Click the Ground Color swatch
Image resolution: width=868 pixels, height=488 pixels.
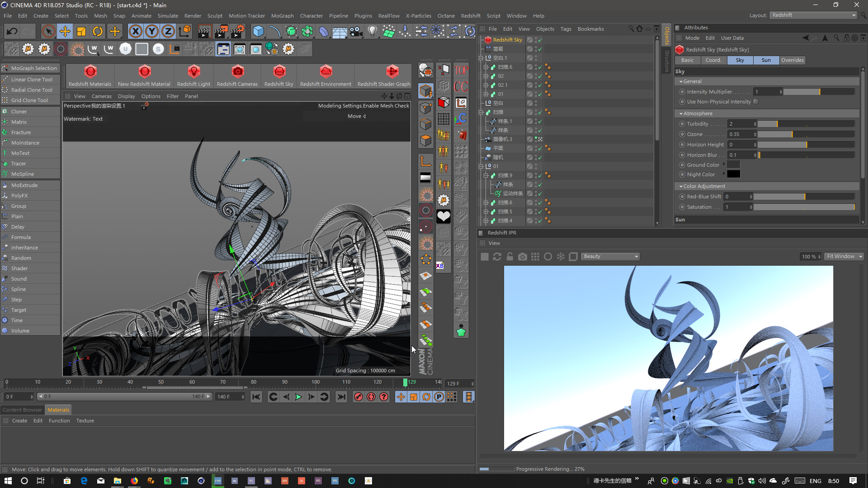pyautogui.click(x=733, y=164)
